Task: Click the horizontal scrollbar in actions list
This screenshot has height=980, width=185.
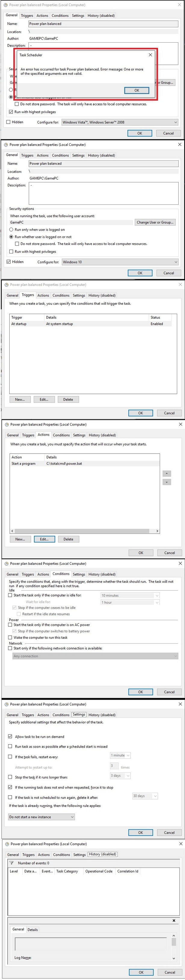Action: coord(82,531)
